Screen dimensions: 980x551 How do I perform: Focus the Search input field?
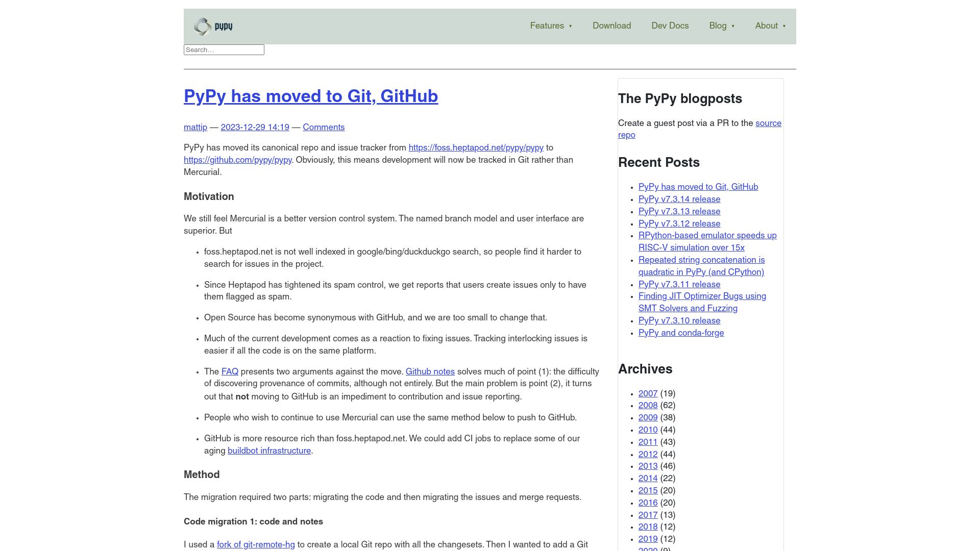coord(224,50)
